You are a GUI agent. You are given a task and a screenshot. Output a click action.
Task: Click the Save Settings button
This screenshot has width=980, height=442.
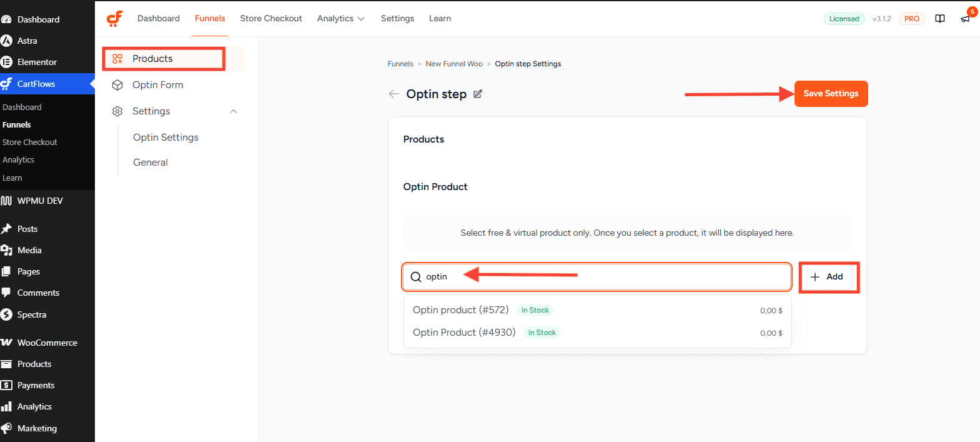point(831,94)
